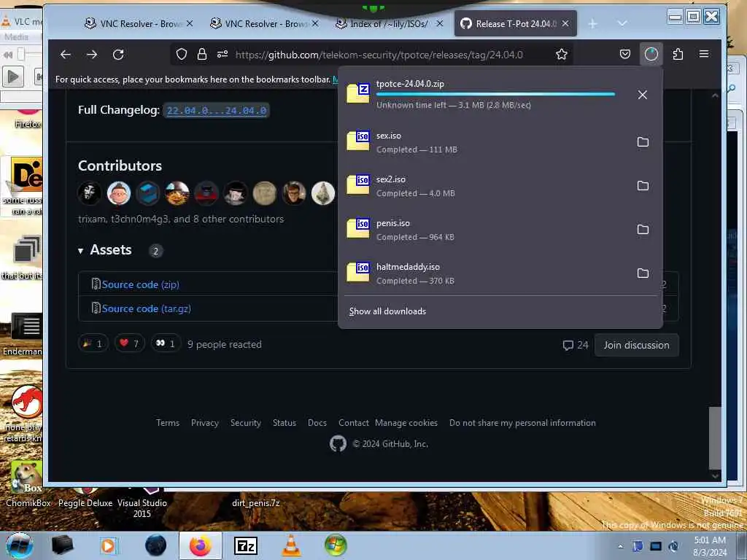Open the Pocket save icon
This screenshot has height=560, width=747.
click(x=625, y=54)
